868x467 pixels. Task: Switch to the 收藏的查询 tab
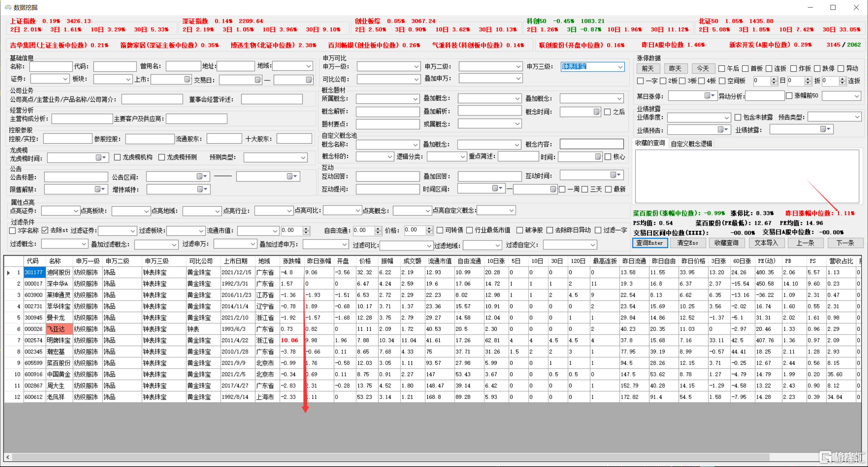[x=650, y=143]
